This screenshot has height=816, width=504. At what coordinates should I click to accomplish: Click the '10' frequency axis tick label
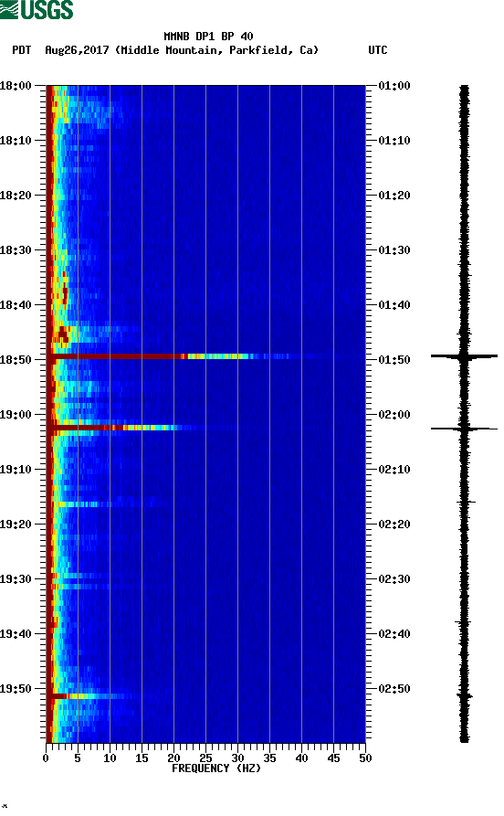[x=110, y=758]
